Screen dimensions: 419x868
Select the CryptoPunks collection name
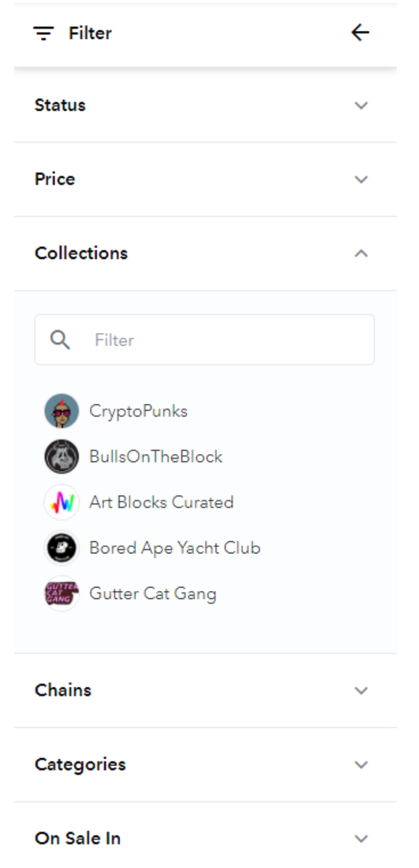coord(138,411)
